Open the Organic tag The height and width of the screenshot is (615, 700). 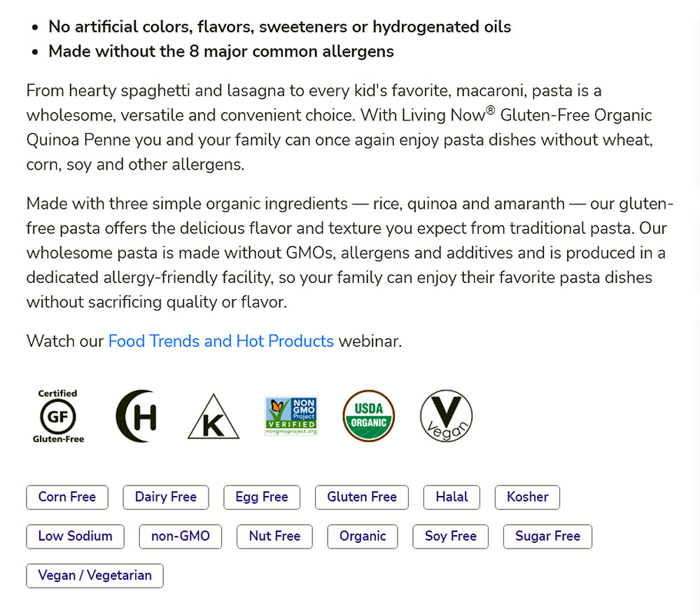pos(363,537)
